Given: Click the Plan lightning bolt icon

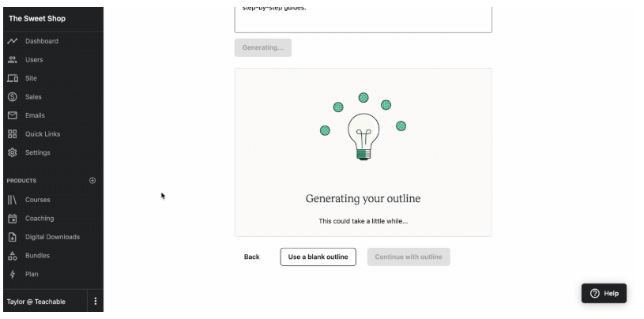Looking at the screenshot, I should click(13, 274).
